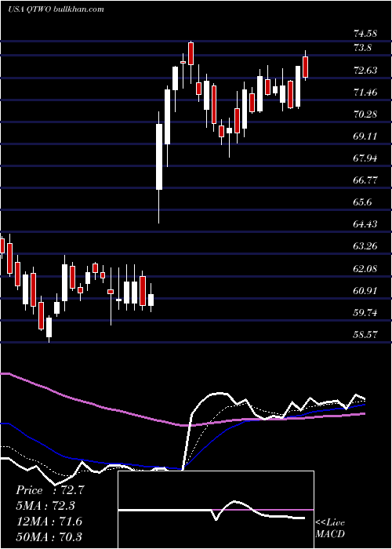Select the 60.91 price axis label
Viewport: 392px width, 549px height.
tap(365, 291)
